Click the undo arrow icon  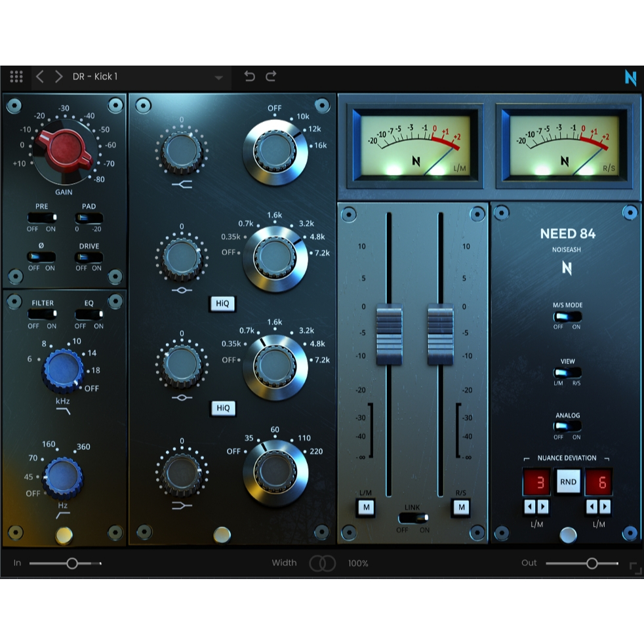pos(249,77)
